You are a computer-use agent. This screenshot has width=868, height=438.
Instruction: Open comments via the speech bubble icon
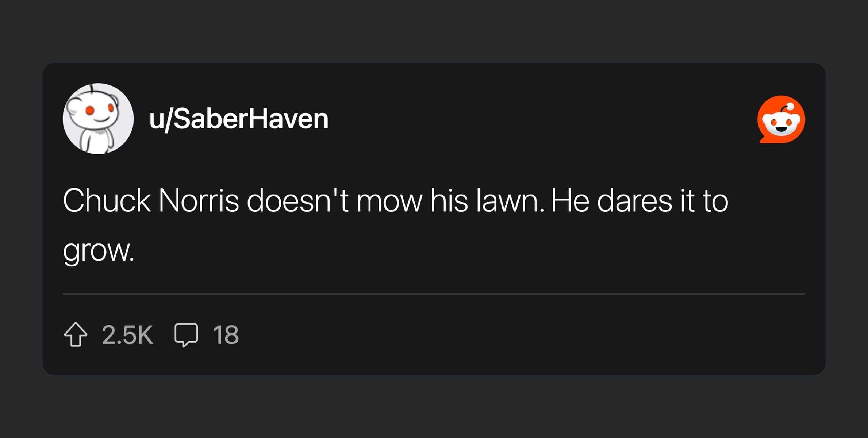point(186,334)
